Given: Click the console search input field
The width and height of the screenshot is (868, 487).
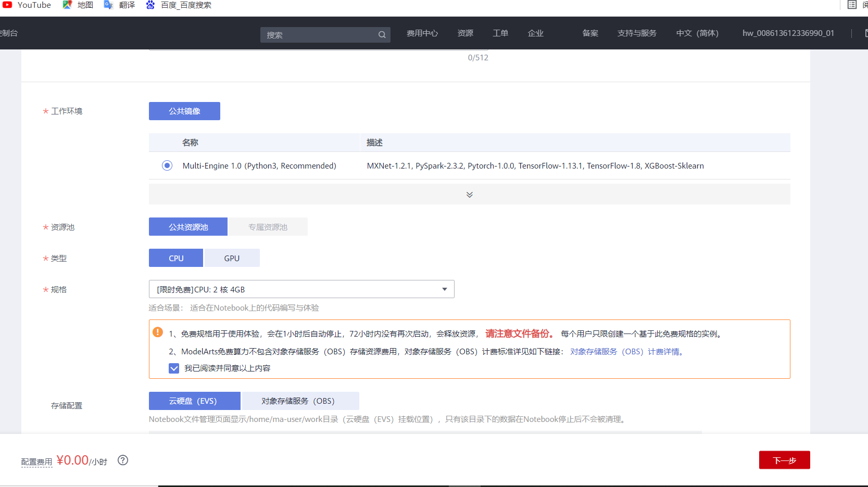Looking at the screenshot, I should [x=319, y=35].
